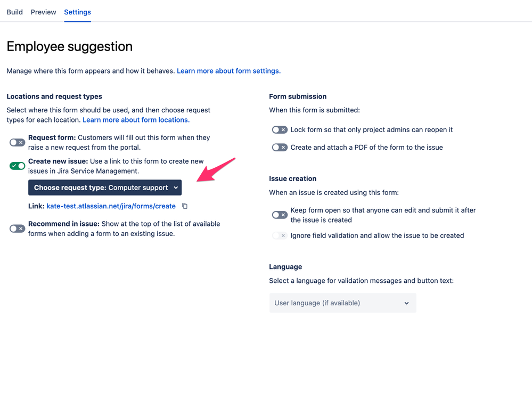Copy the form creation link
Image resolution: width=532 pixels, height=399 pixels.
click(x=185, y=206)
